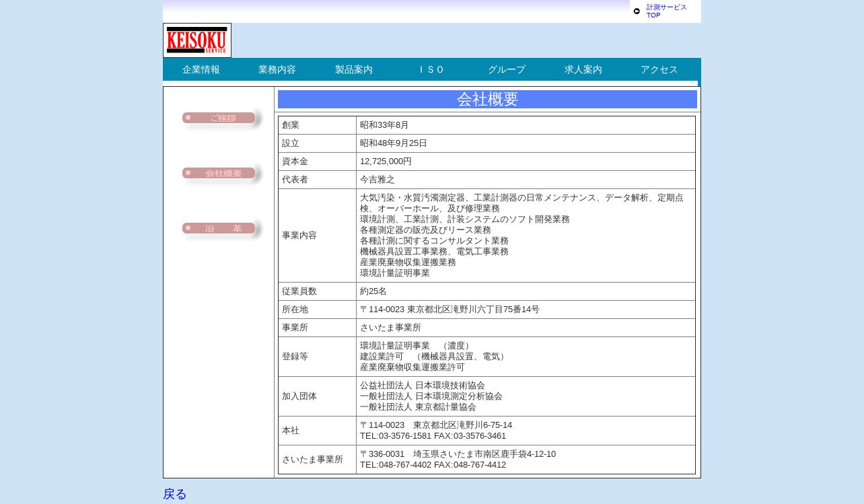Select 業務内容 in the navigation bar
This screenshot has height=504, width=864.
click(x=277, y=69)
